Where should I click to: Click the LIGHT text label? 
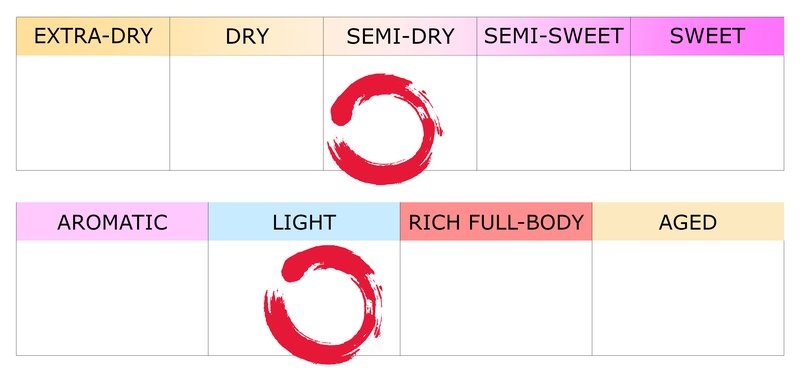click(x=304, y=222)
